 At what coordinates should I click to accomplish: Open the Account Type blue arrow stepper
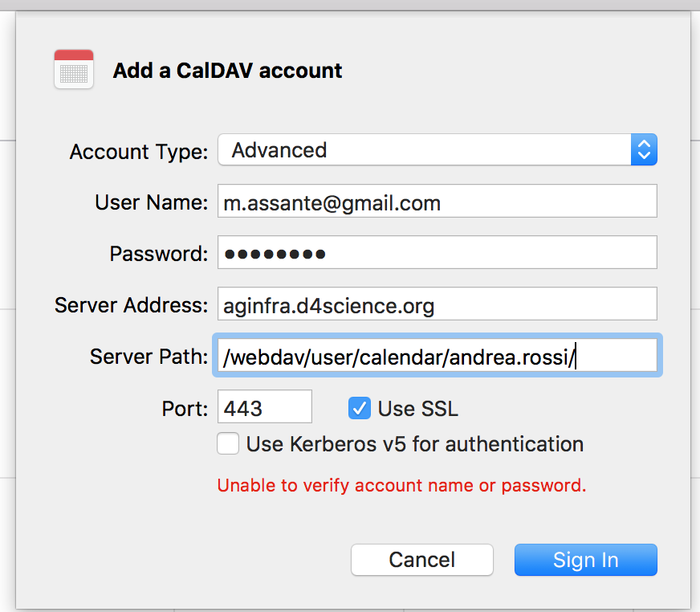point(644,149)
